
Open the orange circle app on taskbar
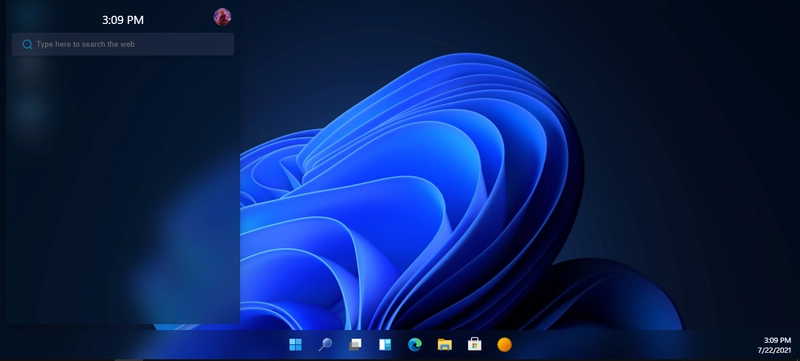504,345
